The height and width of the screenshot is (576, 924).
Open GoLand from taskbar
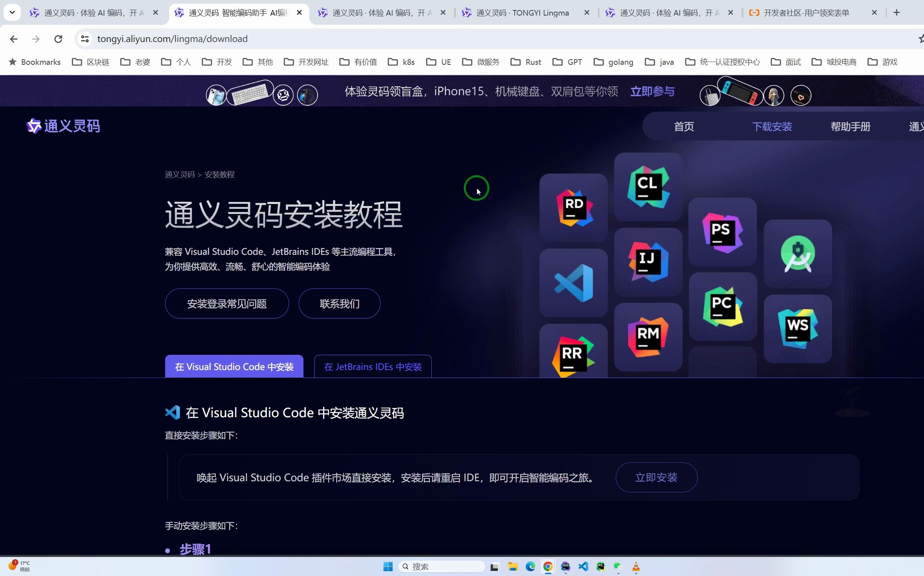pos(565,566)
